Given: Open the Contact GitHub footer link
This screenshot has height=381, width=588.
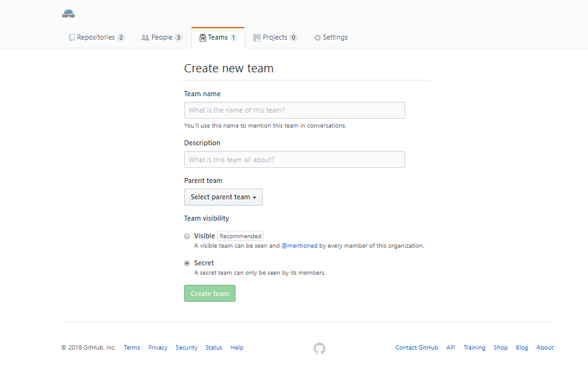Looking at the screenshot, I should coord(416,348).
